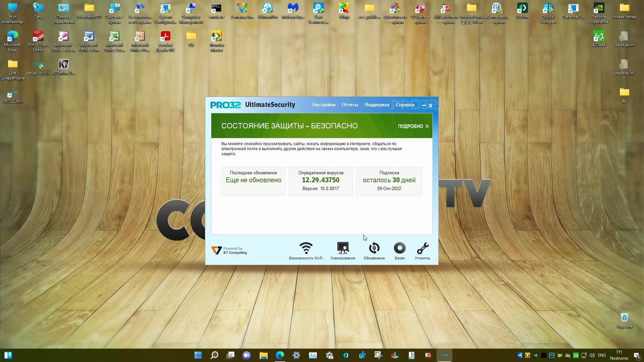Click the ENG language indicator
644x362 pixels.
[602, 355]
